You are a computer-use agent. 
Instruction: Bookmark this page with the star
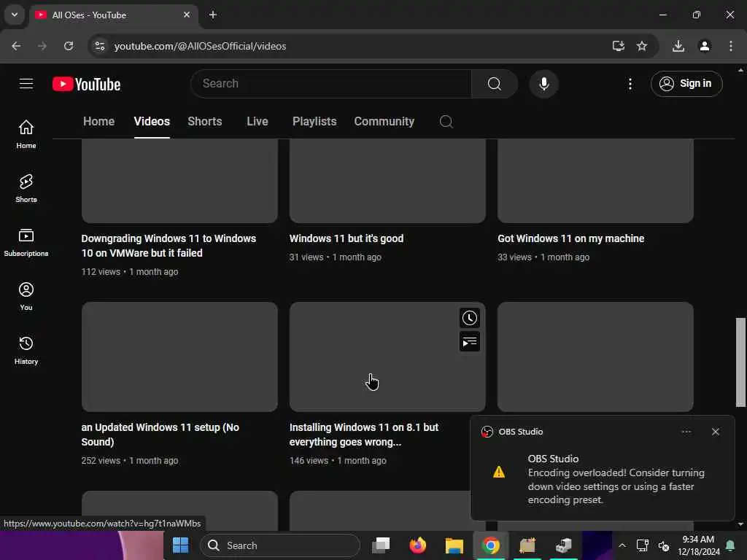[642, 46]
